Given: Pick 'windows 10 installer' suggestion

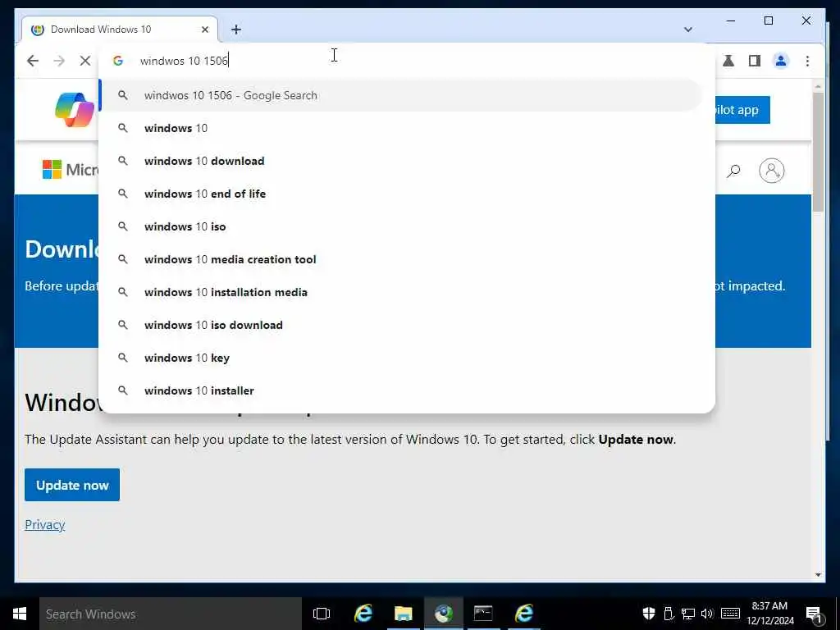Looking at the screenshot, I should tap(400, 390).
